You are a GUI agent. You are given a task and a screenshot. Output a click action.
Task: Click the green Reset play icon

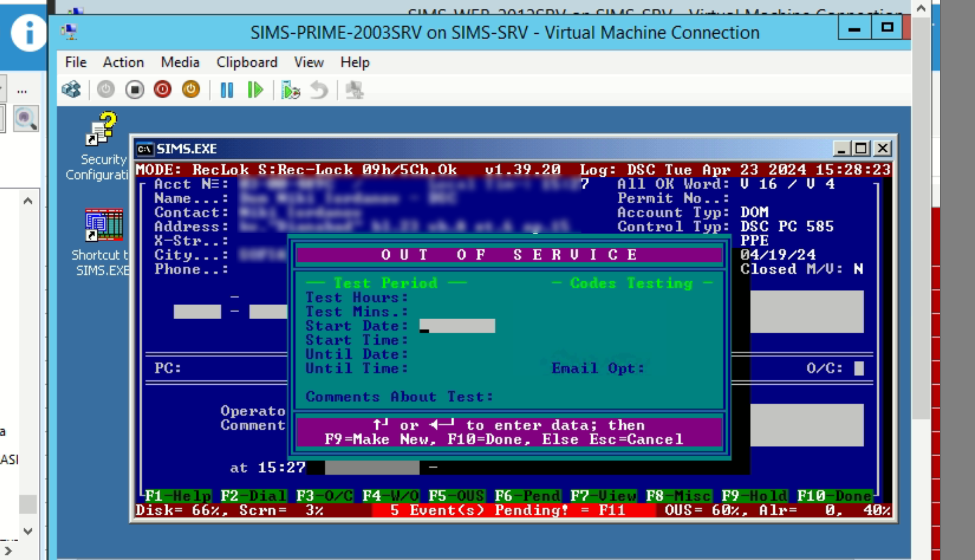coord(255,90)
